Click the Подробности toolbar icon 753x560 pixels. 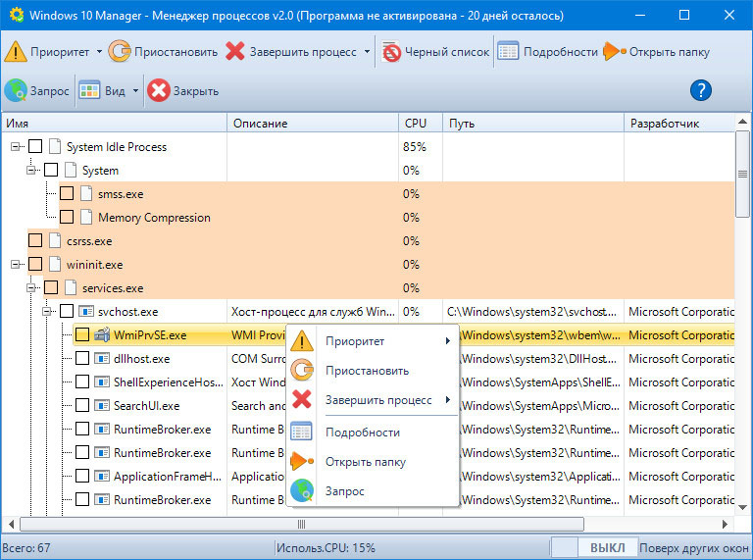point(508,51)
